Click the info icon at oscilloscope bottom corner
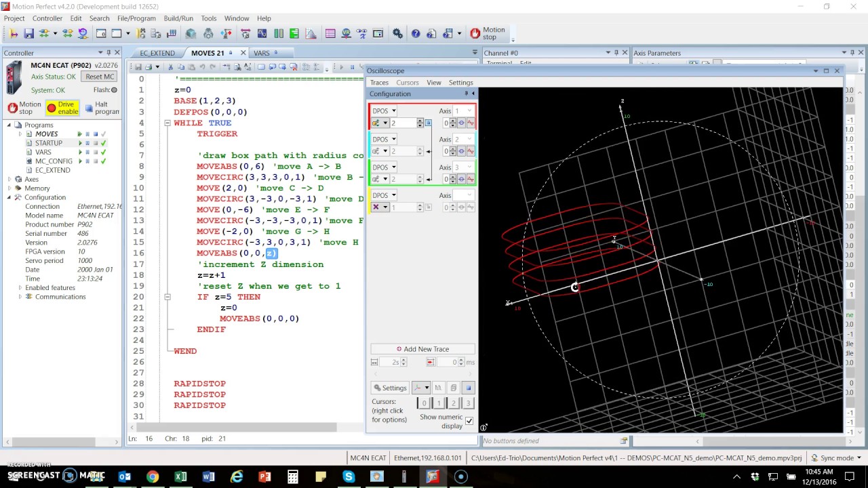The height and width of the screenshot is (488, 868). coord(483,428)
